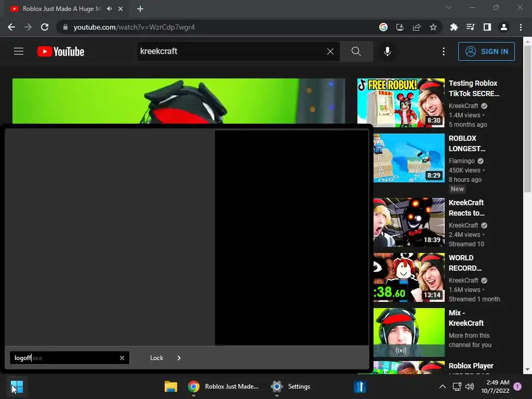Open the YouTube guide hamburger menu

tap(19, 51)
